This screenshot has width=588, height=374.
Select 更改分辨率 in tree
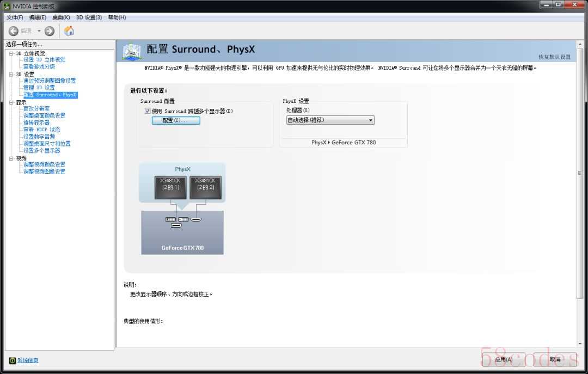click(36, 109)
